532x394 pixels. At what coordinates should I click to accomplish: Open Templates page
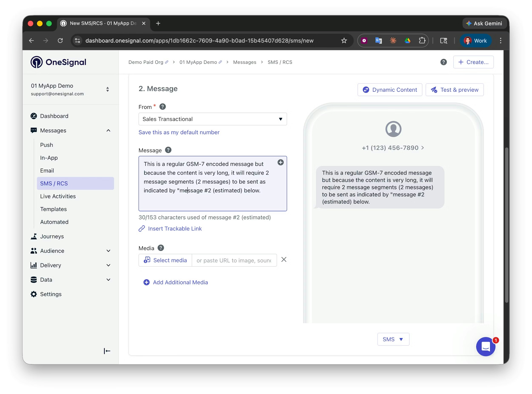click(53, 209)
